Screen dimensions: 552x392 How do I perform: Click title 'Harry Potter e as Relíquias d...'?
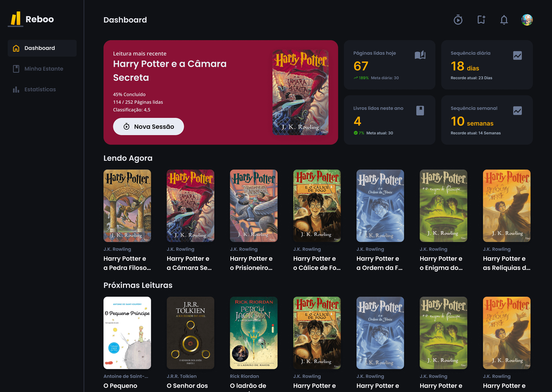click(x=507, y=263)
